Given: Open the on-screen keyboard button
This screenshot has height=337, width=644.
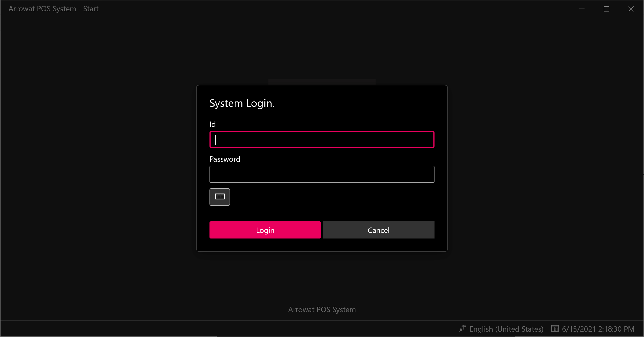Looking at the screenshot, I should click(x=220, y=197).
